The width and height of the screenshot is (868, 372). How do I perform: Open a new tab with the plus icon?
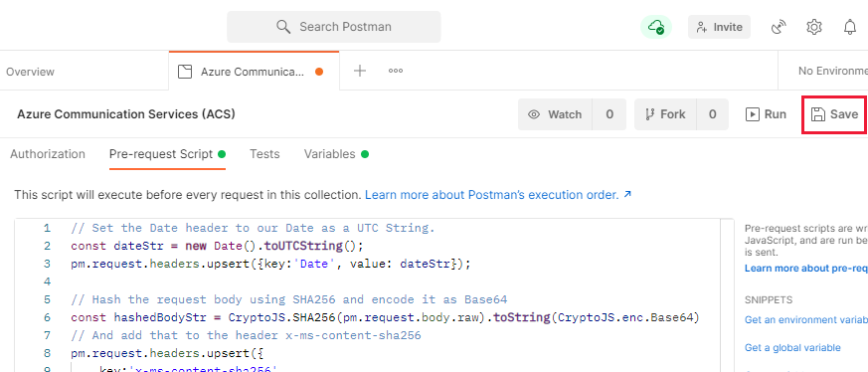tap(360, 71)
